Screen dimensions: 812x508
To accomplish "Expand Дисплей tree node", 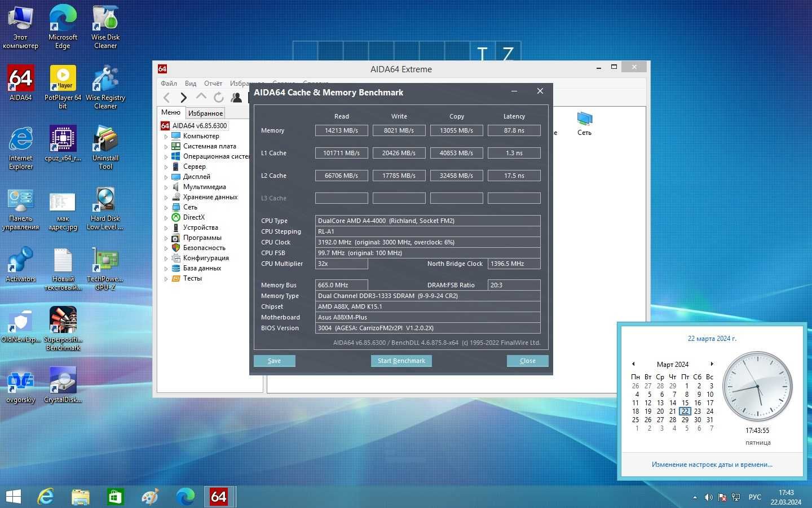I will (166, 177).
